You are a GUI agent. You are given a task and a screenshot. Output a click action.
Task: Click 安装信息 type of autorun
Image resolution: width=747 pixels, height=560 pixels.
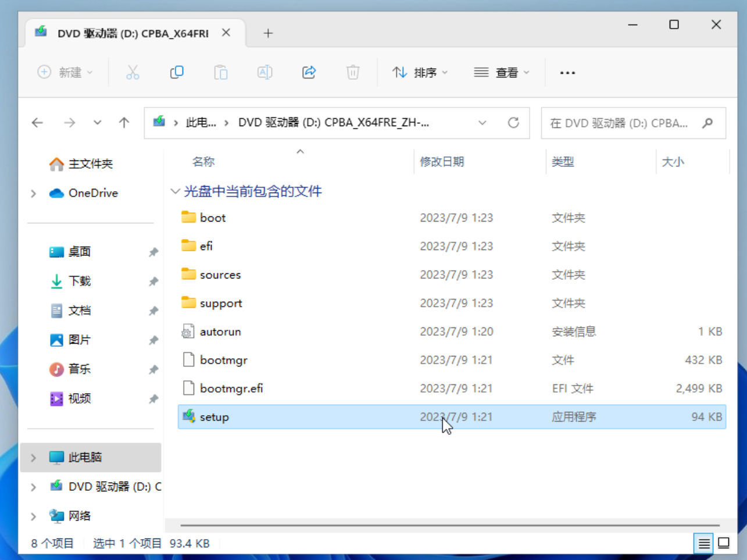(574, 331)
